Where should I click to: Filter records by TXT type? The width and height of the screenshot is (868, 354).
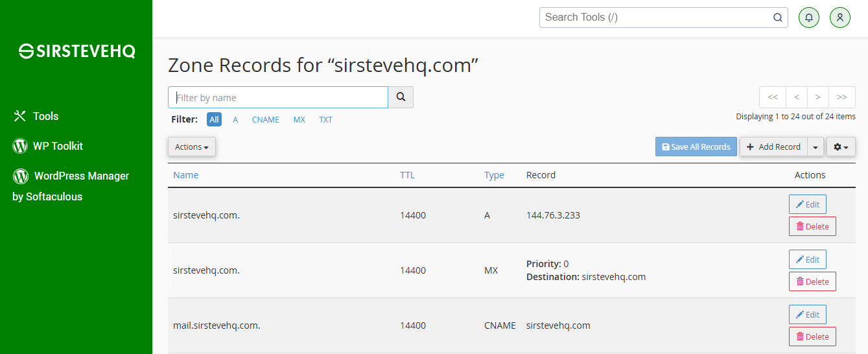tap(325, 119)
